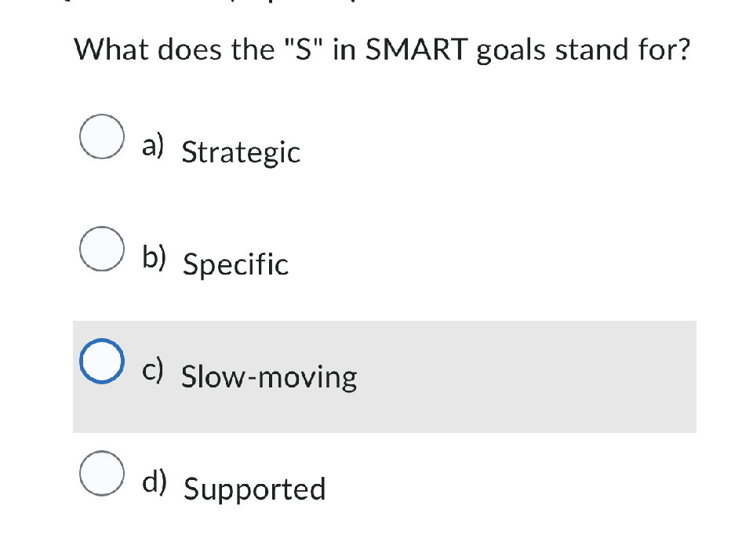Click the letter marker b next to Specific
This screenshot has height=560, width=742.
(154, 257)
